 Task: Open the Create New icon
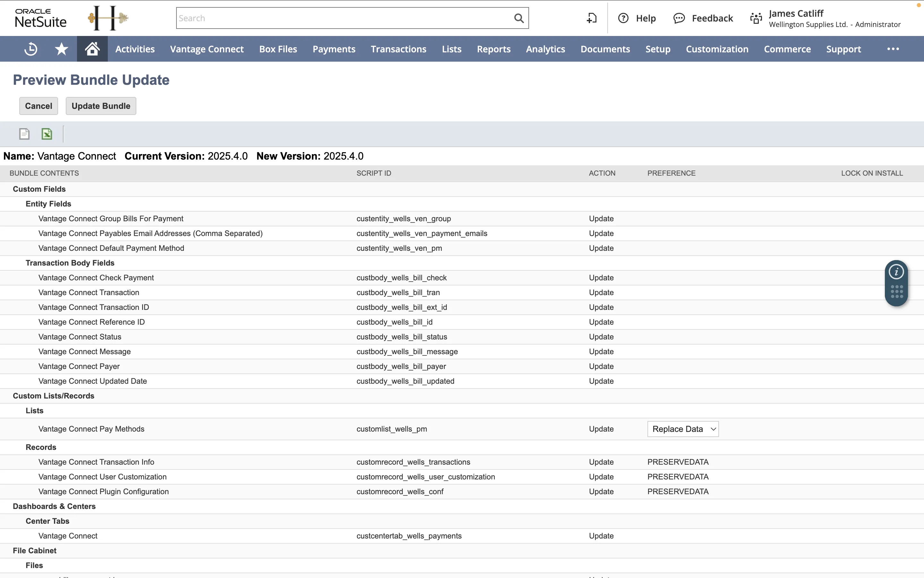tap(592, 18)
